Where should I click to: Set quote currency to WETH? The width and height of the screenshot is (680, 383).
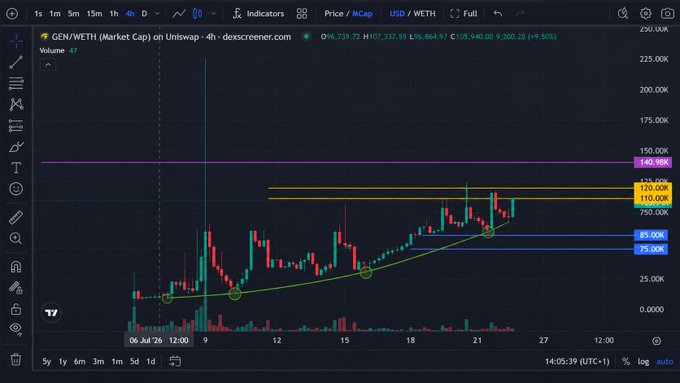point(424,14)
